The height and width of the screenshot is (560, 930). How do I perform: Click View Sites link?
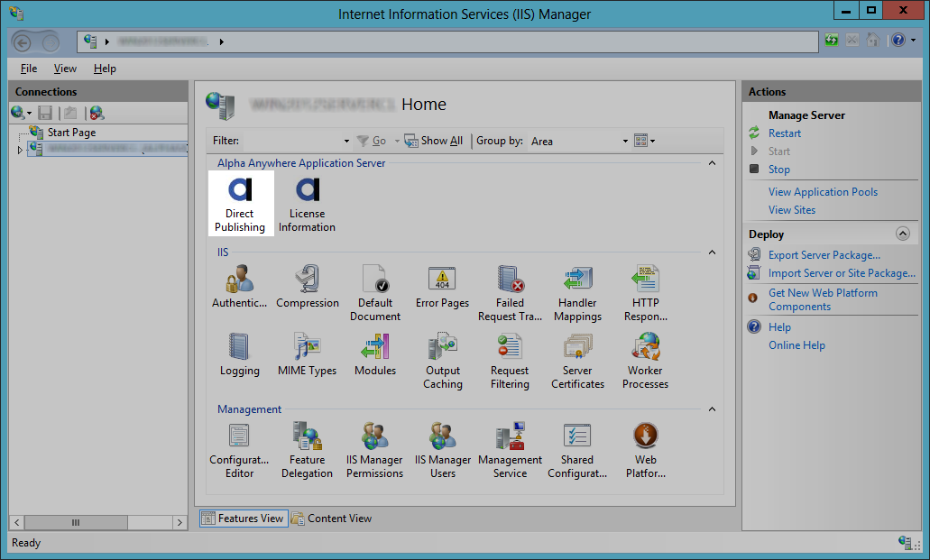click(792, 210)
